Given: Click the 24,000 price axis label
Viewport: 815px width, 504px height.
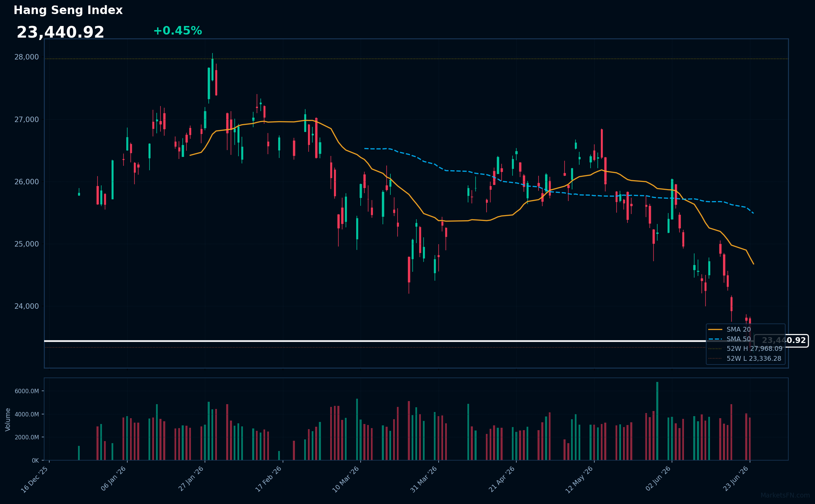Looking at the screenshot, I should point(26,306).
